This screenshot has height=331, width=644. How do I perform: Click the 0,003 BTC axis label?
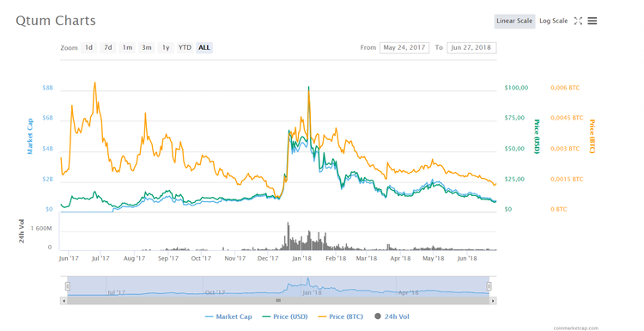click(565, 149)
